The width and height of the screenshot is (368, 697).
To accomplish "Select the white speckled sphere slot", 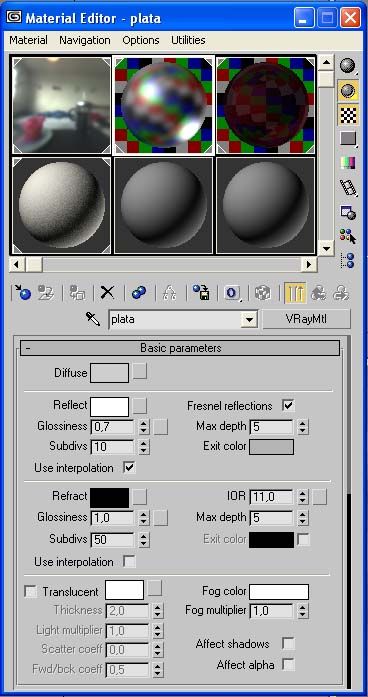I will pos(62,205).
